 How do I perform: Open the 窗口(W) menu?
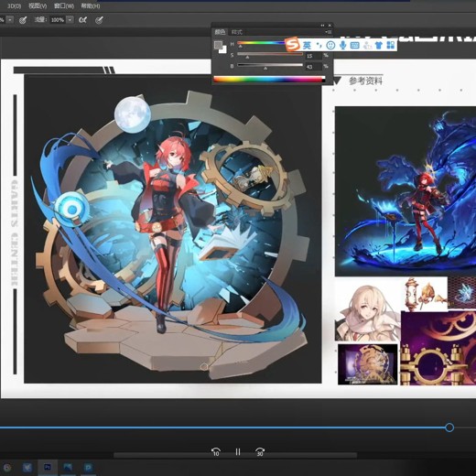coord(64,5)
